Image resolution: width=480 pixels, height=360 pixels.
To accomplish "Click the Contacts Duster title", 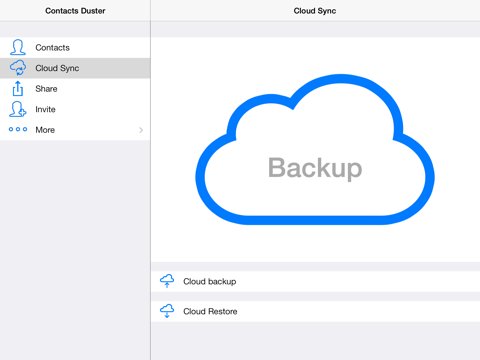I will tap(75, 11).
